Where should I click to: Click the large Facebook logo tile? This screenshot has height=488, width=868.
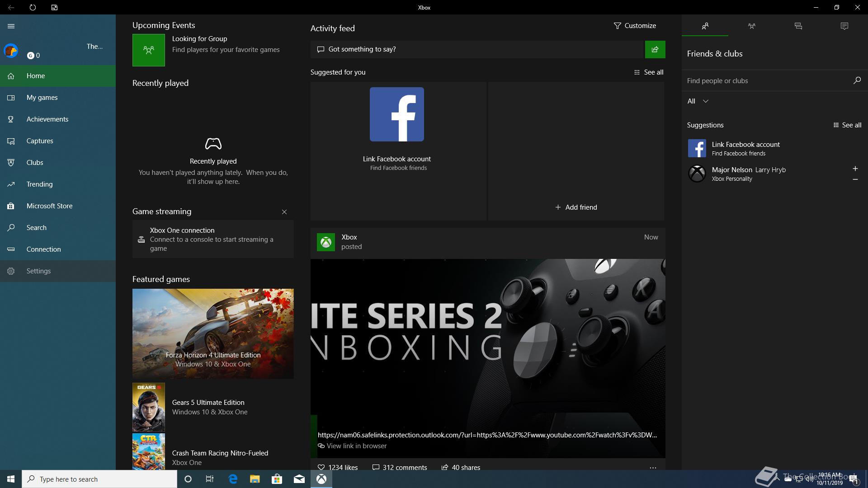tap(397, 114)
